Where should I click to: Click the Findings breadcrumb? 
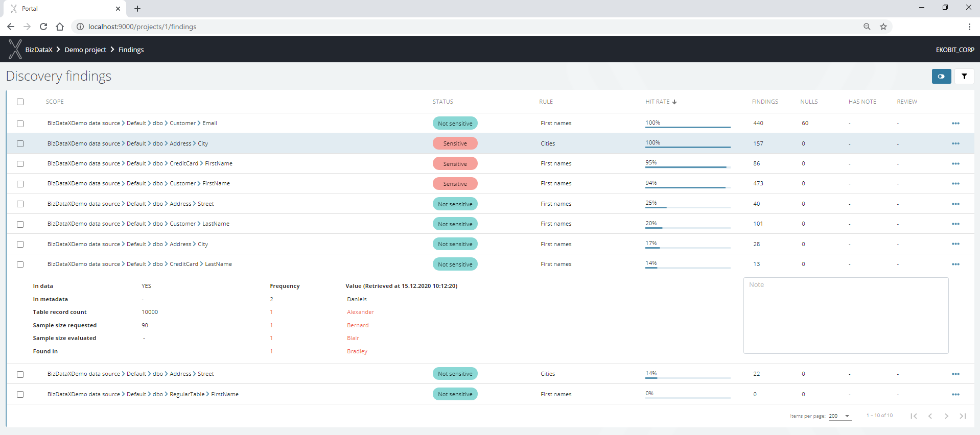[131, 50]
